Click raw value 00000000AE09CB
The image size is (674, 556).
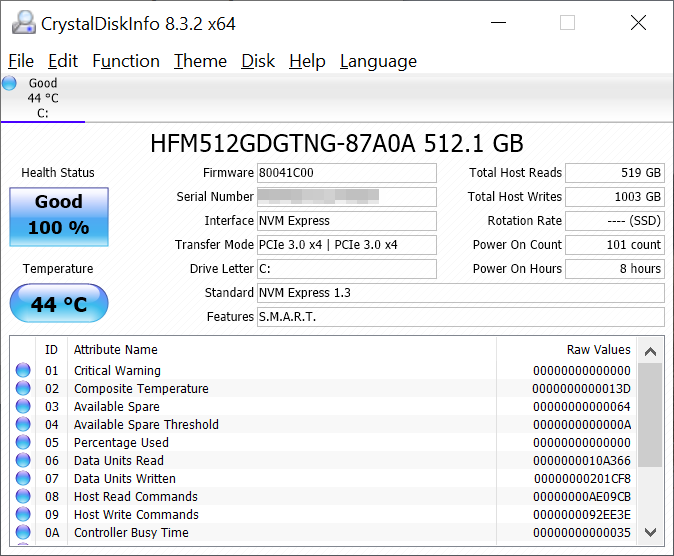coord(582,497)
